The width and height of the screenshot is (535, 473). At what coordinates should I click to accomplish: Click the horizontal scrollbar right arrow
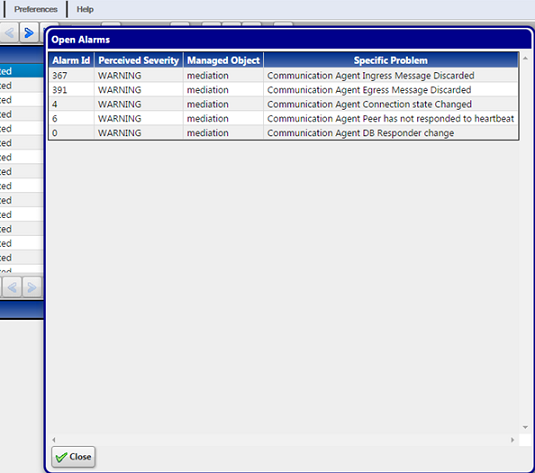[512, 440]
